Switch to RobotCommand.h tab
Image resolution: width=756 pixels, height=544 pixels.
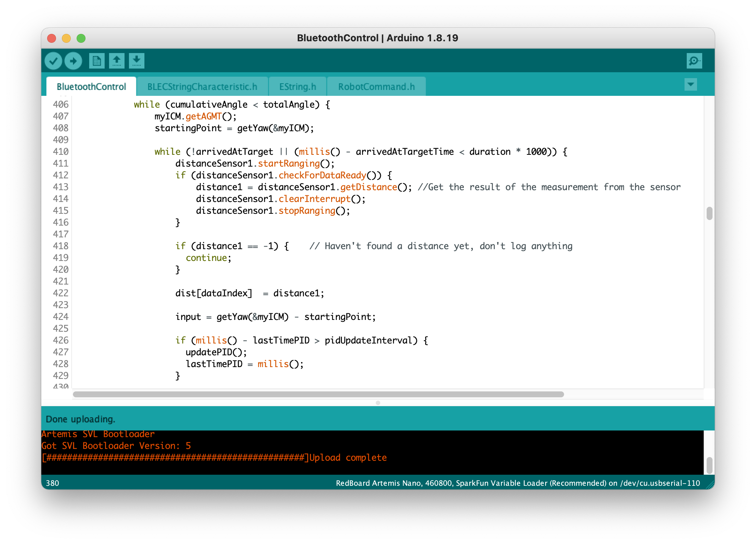(377, 87)
